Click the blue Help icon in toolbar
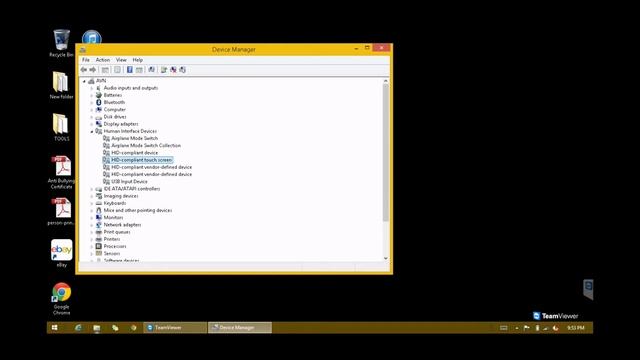The width and height of the screenshot is (640, 360). pos(129,70)
